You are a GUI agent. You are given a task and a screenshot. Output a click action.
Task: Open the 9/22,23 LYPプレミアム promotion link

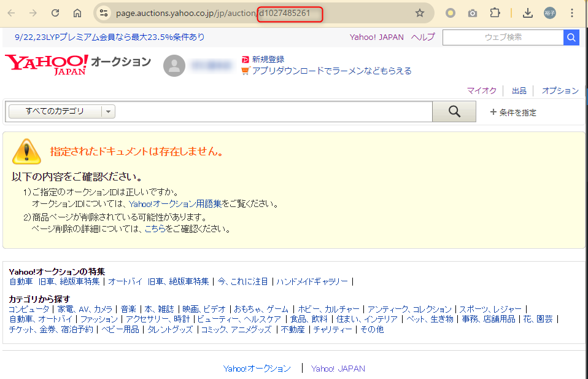(x=109, y=37)
